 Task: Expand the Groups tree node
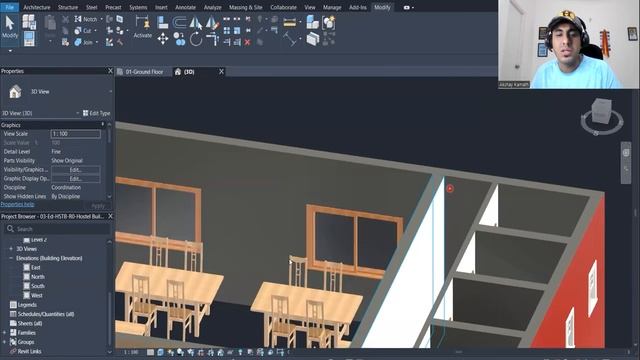pyautogui.click(x=4, y=342)
